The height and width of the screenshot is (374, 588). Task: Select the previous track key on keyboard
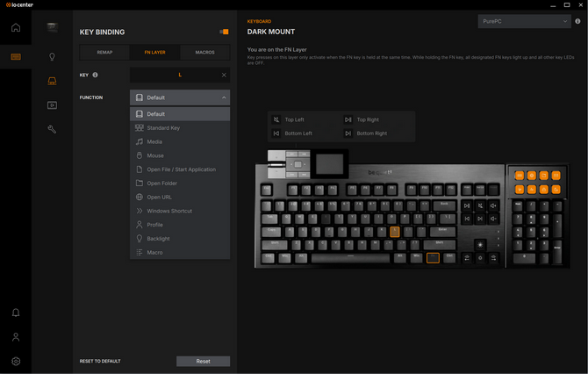click(x=467, y=219)
